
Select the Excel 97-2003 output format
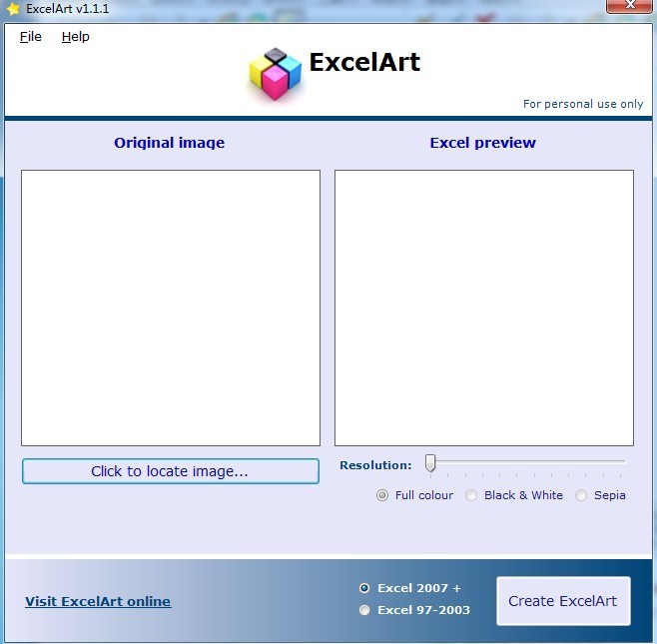click(364, 610)
